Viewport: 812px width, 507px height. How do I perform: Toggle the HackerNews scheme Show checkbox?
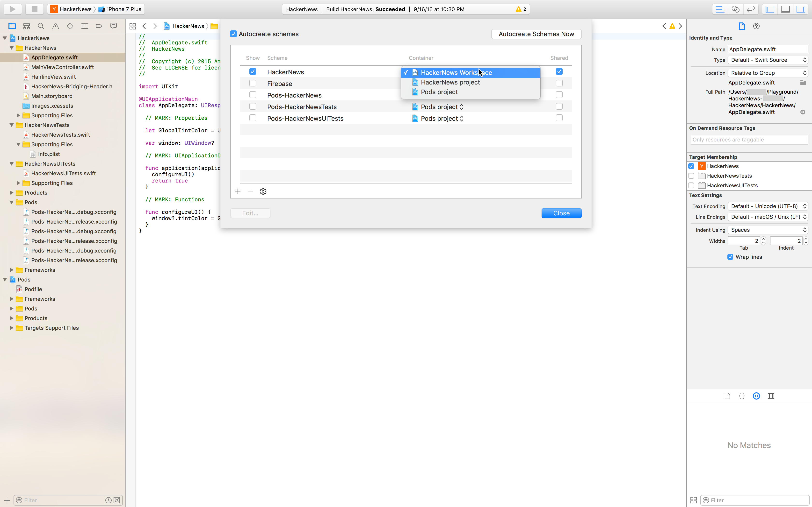tap(253, 71)
